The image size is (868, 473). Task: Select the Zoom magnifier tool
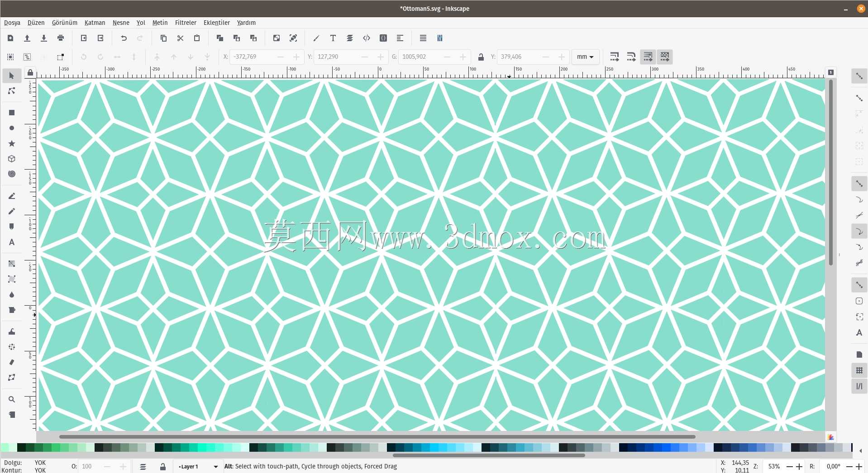pyautogui.click(x=12, y=399)
